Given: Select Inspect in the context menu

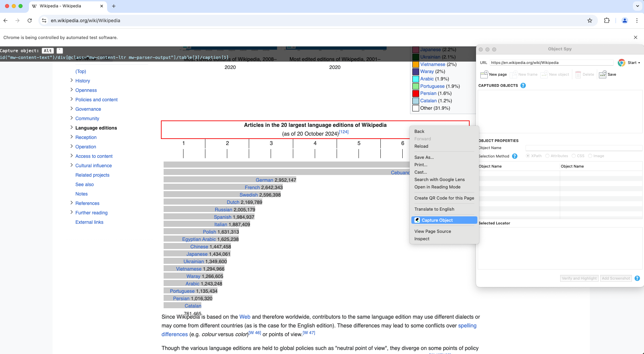Looking at the screenshot, I should point(444,239).
